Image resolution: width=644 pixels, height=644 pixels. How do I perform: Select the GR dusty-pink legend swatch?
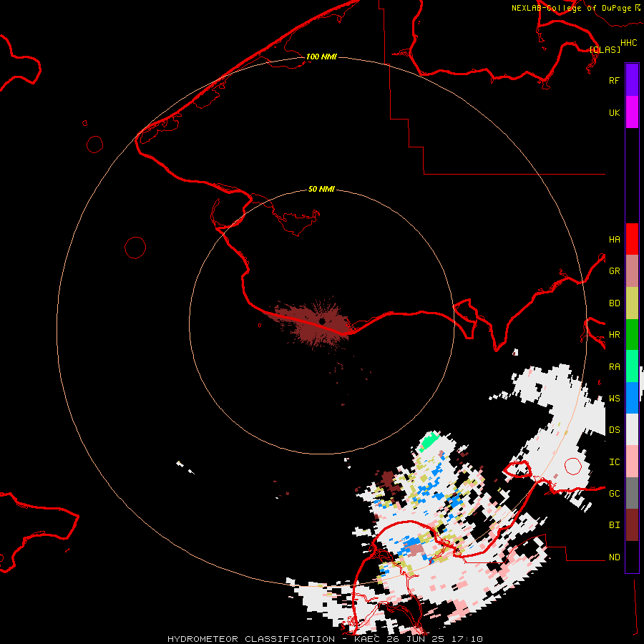(x=632, y=271)
